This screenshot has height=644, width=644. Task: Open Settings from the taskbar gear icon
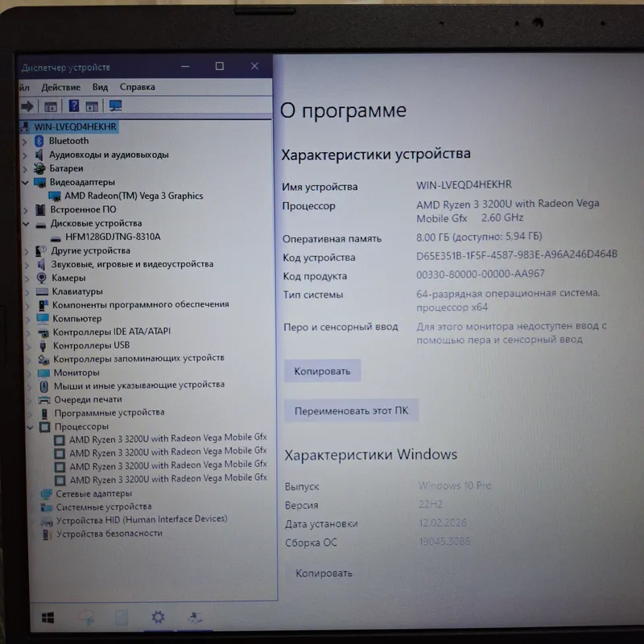point(158,617)
